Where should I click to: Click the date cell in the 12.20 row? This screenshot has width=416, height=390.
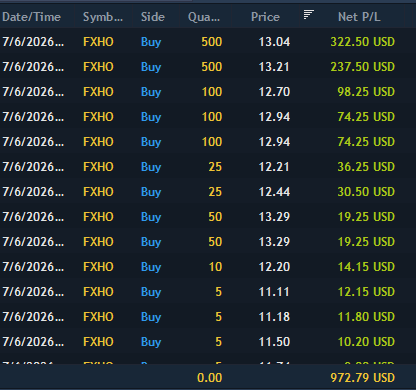(33, 267)
